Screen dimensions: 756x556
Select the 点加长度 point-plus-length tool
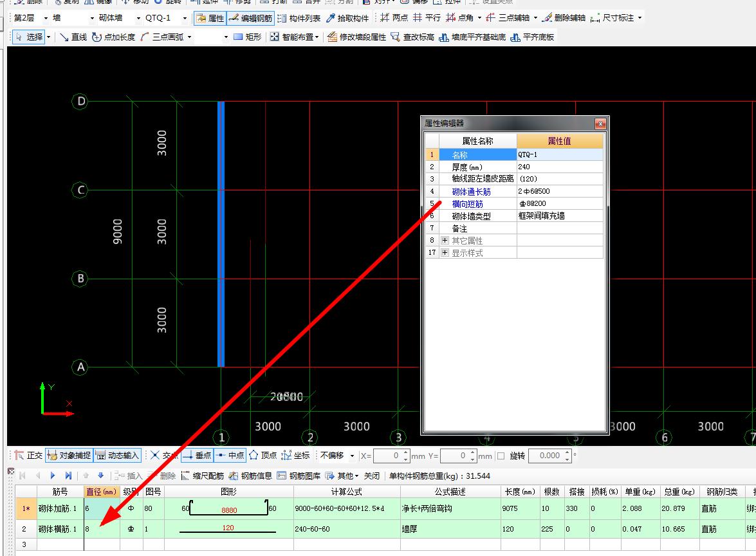point(113,37)
